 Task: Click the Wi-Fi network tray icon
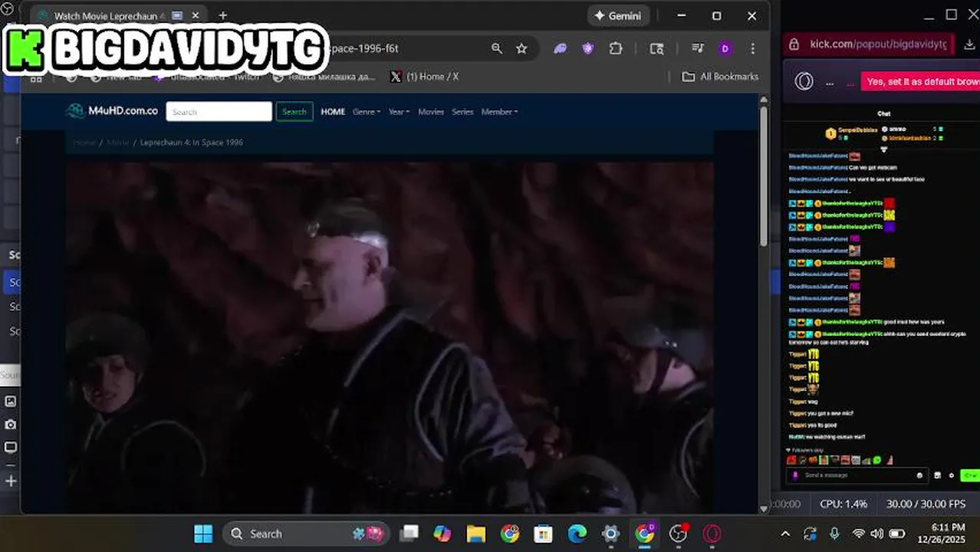[859, 534]
